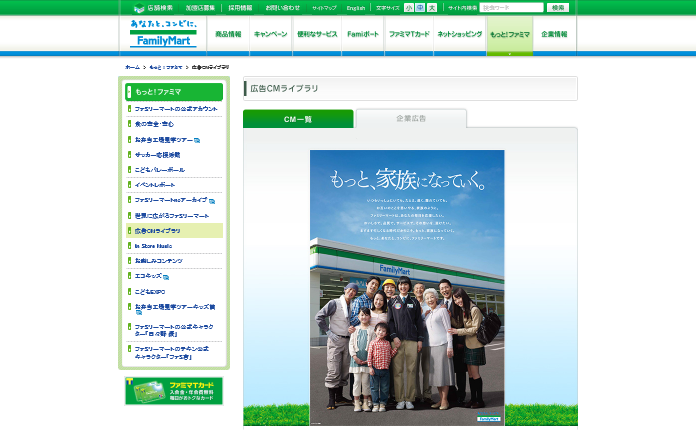Open サッカー応援活動 in sidebar
Screen dimensions: 696x430
point(158,155)
